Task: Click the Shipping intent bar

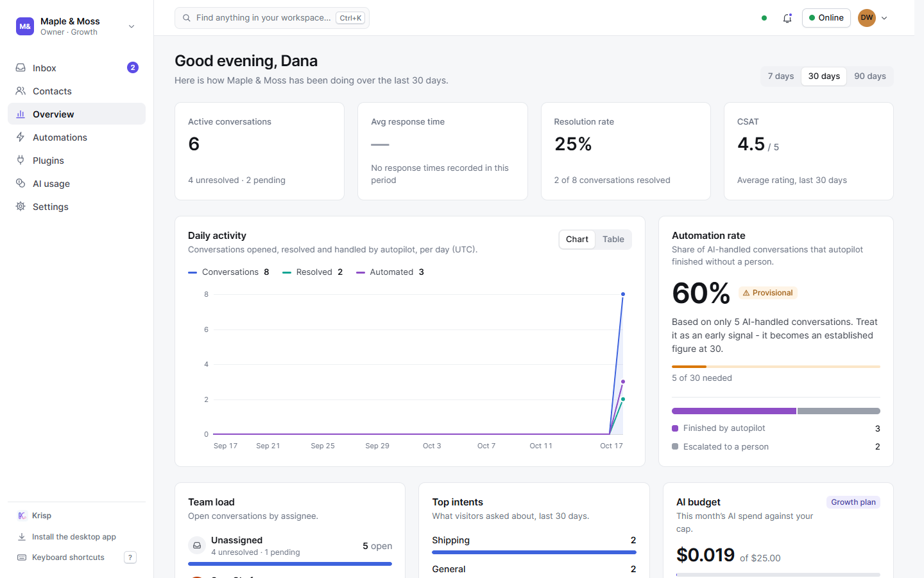Action: tap(534, 552)
